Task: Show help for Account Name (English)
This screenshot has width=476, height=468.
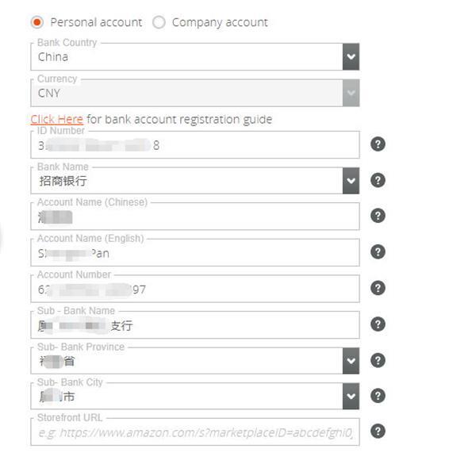Action: click(378, 252)
